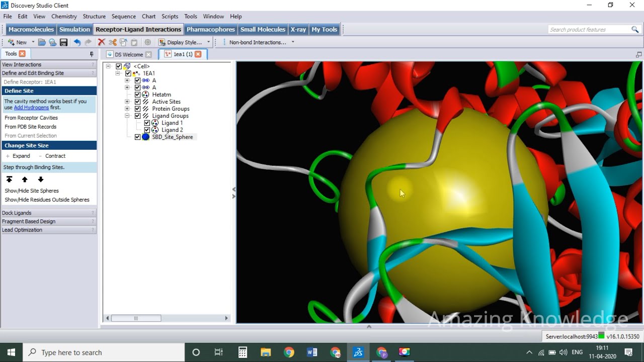Uncheck the Ligand 1 checkbox
Screen dimensions: 644x362
point(147,123)
